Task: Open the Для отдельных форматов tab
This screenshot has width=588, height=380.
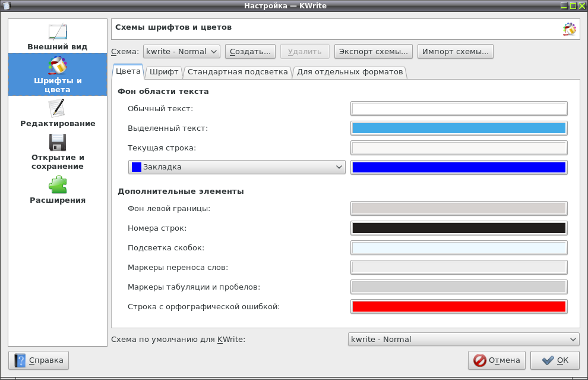Action: (350, 72)
